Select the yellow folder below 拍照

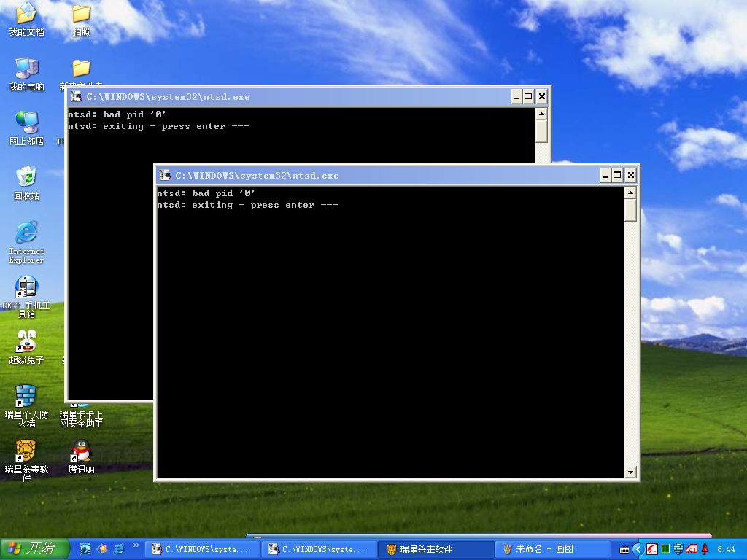82,68
